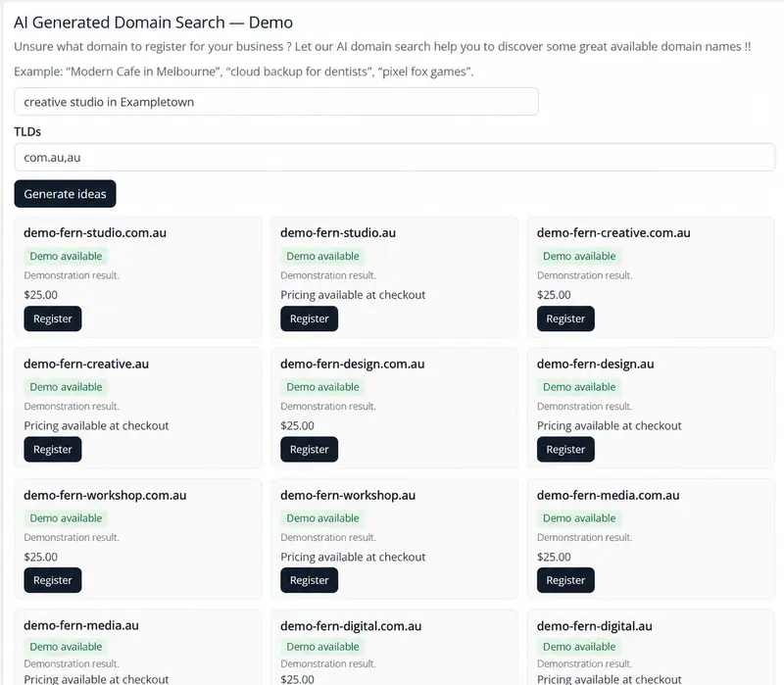
Task: Click Demo available badge for demo-fern-creative.com.au
Action: coord(579,256)
